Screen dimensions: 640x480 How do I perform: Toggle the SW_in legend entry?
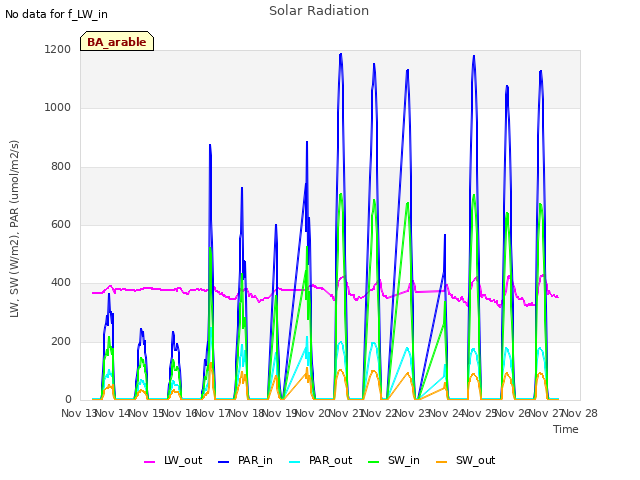point(393,460)
